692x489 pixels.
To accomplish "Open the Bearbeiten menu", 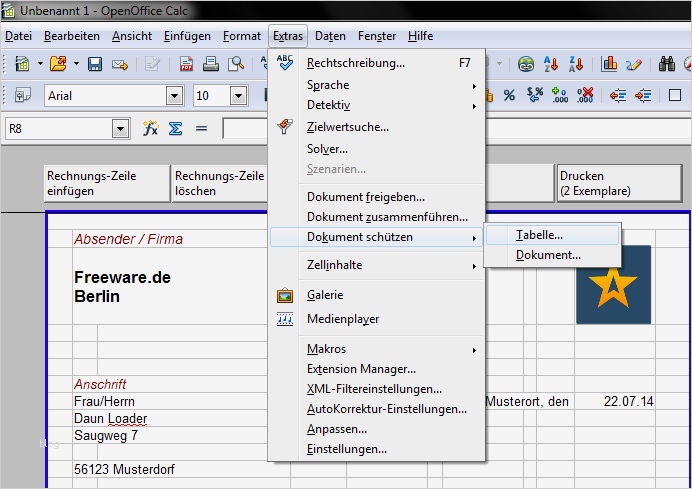I will (71, 36).
